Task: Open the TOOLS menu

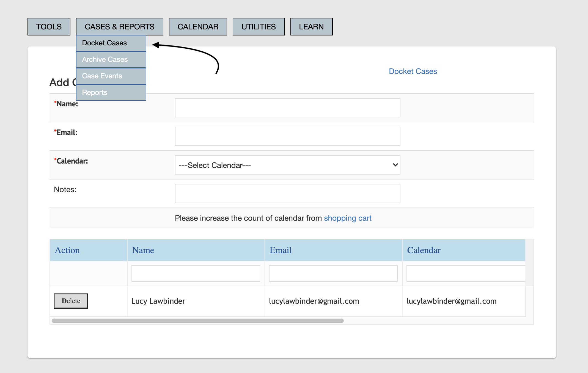Action: tap(49, 27)
